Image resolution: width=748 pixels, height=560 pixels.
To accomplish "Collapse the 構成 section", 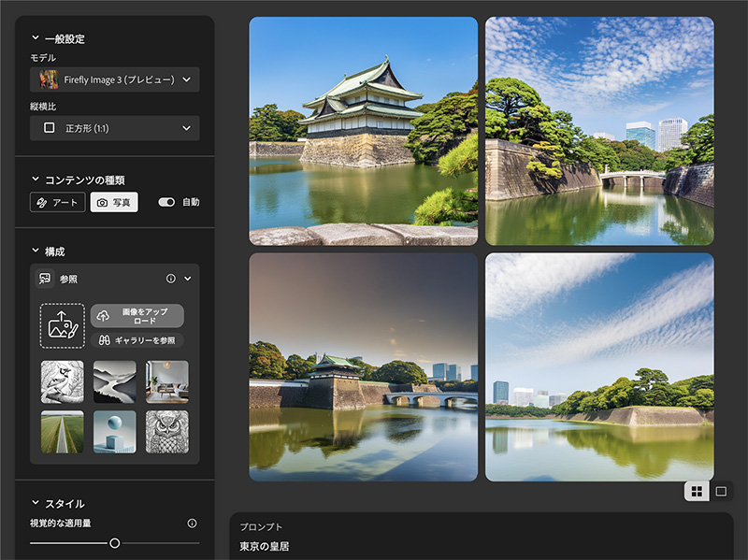I will pyautogui.click(x=36, y=251).
